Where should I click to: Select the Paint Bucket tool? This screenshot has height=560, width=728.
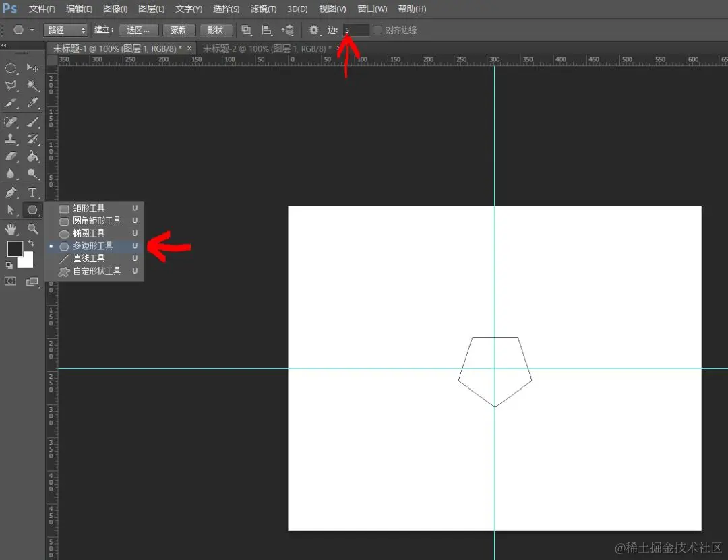(32, 156)
